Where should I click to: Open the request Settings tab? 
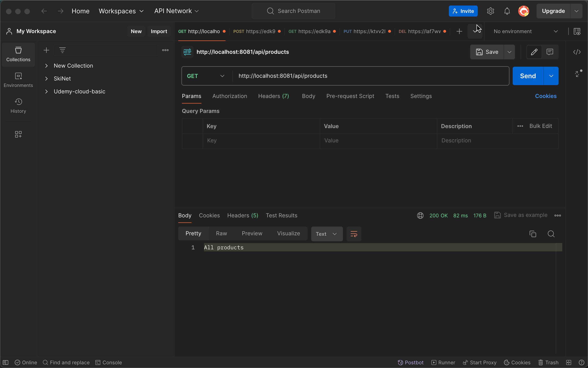pos(421,96)
